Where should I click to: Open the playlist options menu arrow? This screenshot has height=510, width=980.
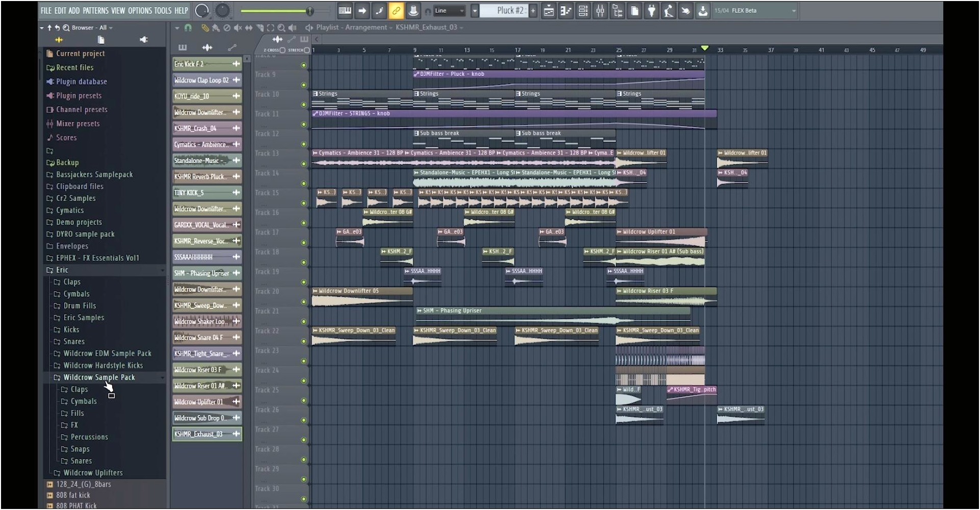coord(177,28)
